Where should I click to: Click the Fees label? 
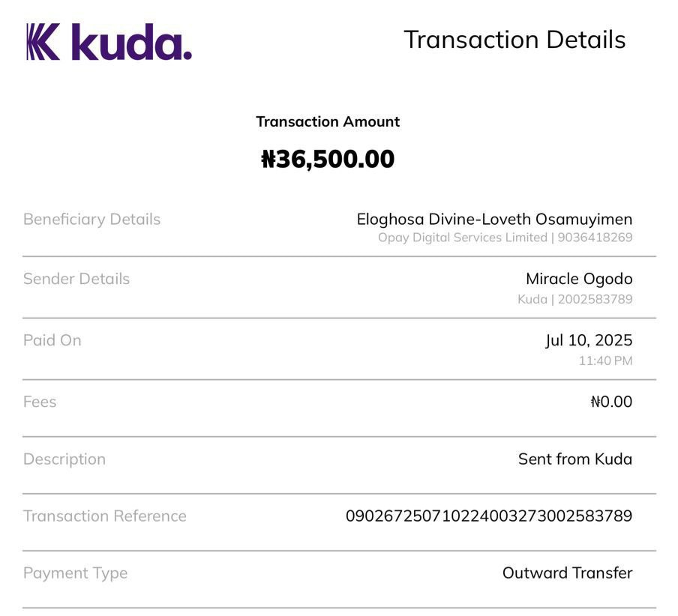[x=40, y=402]
